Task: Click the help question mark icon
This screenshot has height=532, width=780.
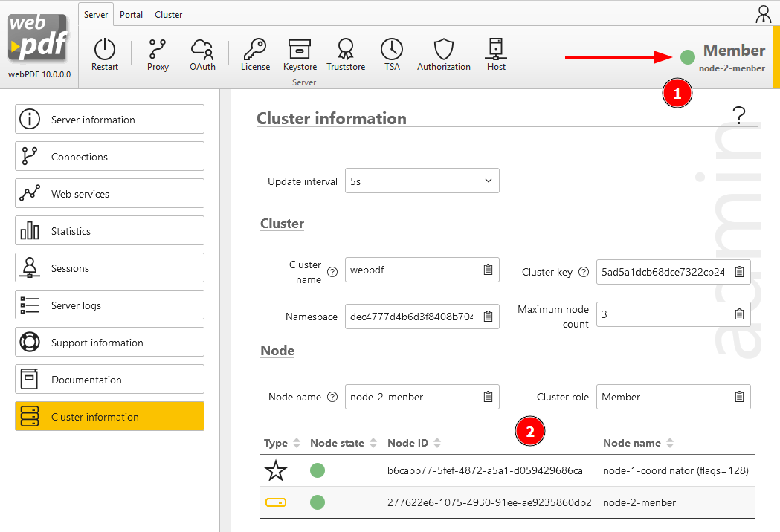Action: pos(739,115)
